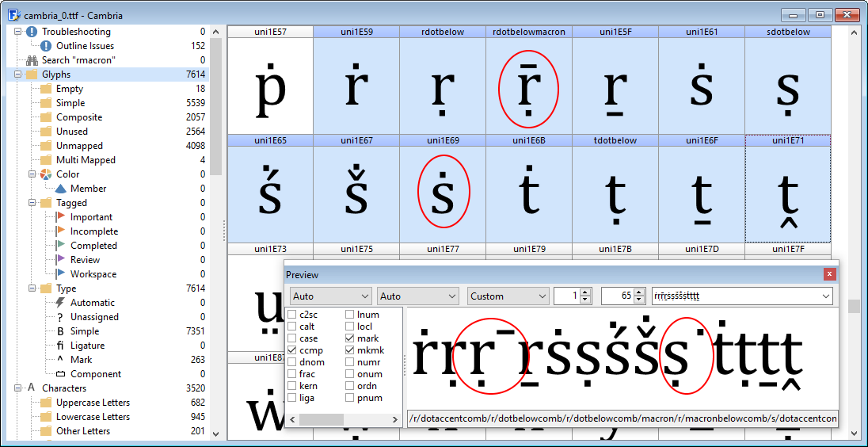The width and height of the screenshot is (868, 447).
Task: Select the uni1E71 glyph cell
Action: click(788, 189)
